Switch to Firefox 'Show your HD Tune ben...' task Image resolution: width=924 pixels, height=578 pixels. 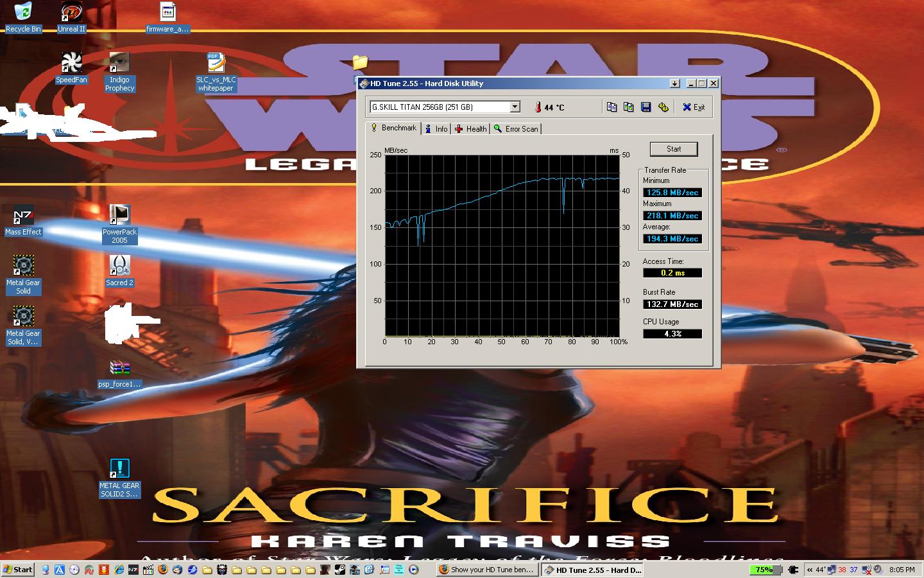[487, 570]
